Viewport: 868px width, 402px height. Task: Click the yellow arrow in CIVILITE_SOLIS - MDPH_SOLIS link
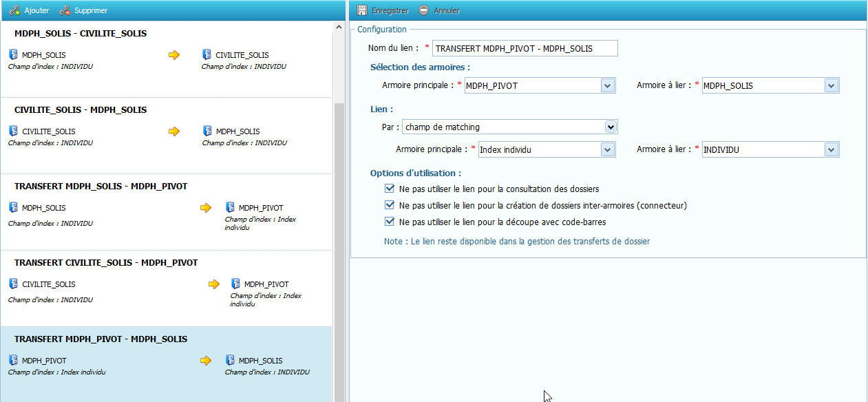pos(174,131)
